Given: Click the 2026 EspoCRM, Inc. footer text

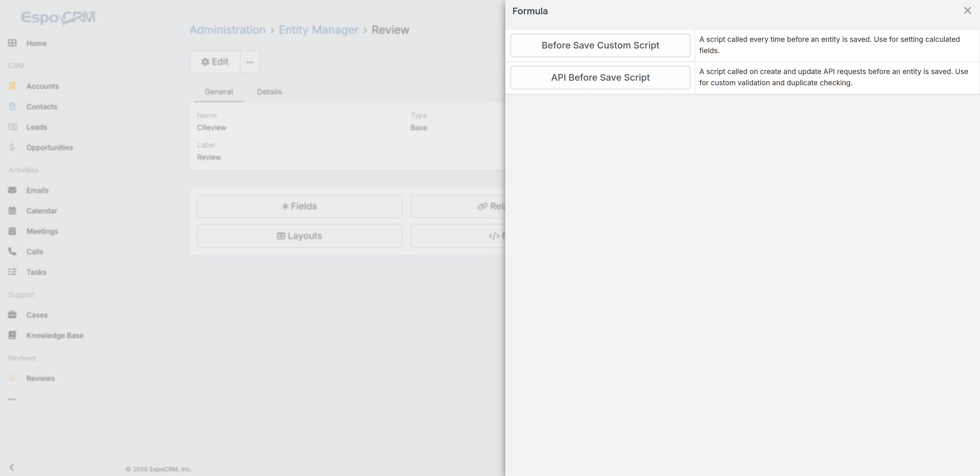Looking at the screenshot, I should (x=159, y=469).
